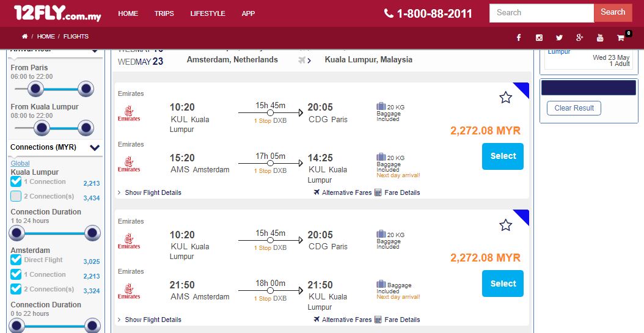Uncheck Amsterdam Direct Flight checkbox
Screen dimensions: 644x333
point(16,260)
